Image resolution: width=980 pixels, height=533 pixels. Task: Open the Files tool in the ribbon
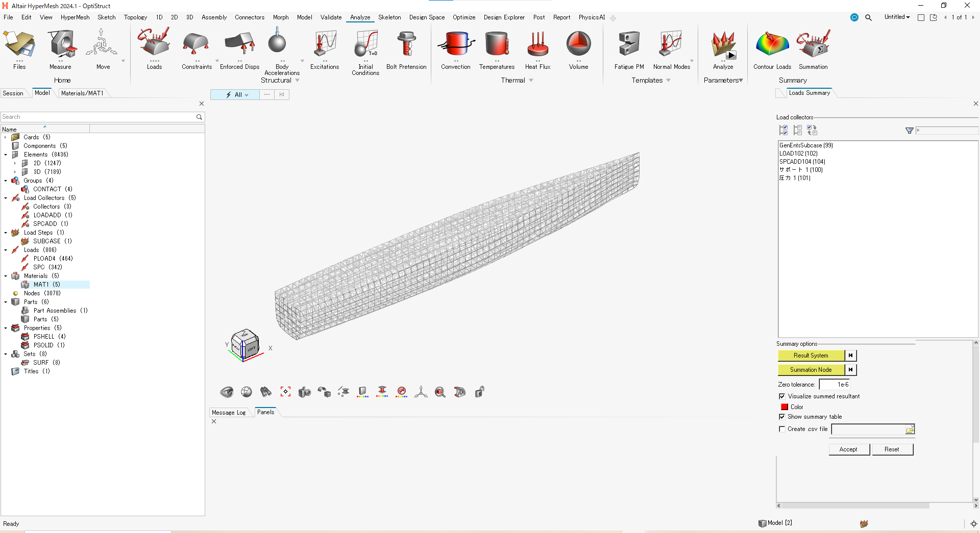click(x=19, y=44)
